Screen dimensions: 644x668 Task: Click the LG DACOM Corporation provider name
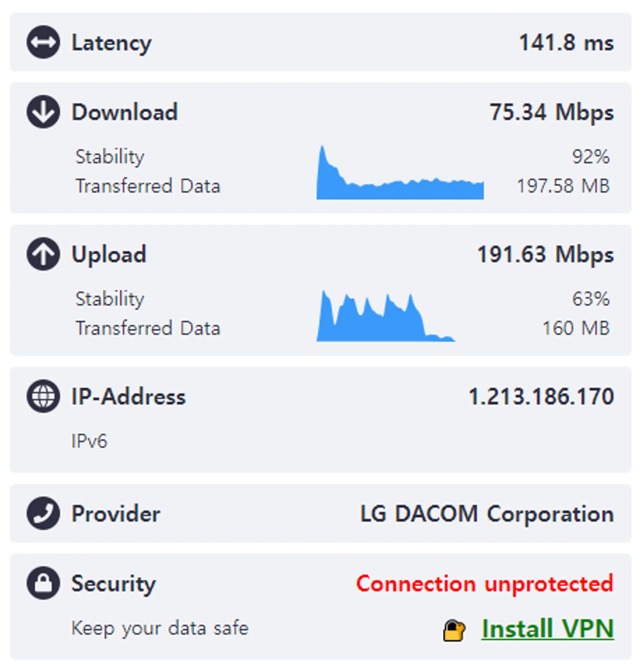pos(487,514)
